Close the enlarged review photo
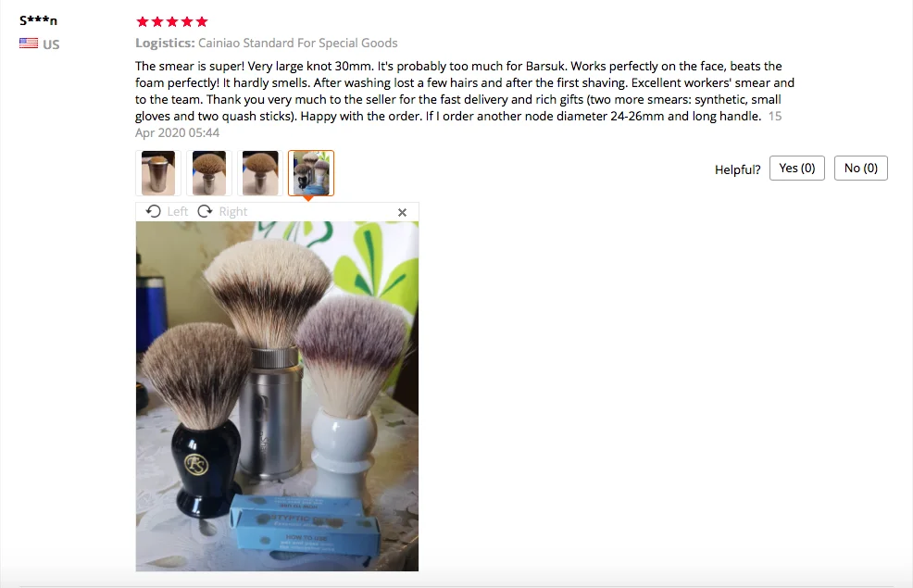Viewport: 913px width, 588px height. click(402, 212)
